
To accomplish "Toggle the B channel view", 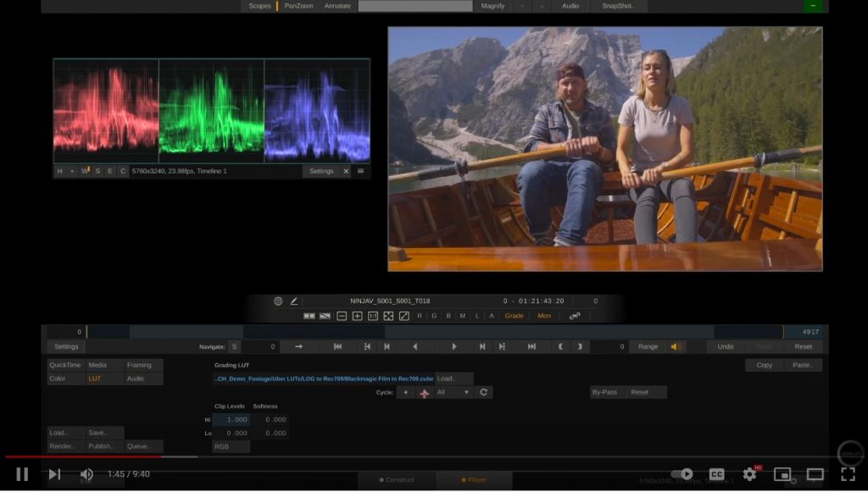I will [448, 316].
